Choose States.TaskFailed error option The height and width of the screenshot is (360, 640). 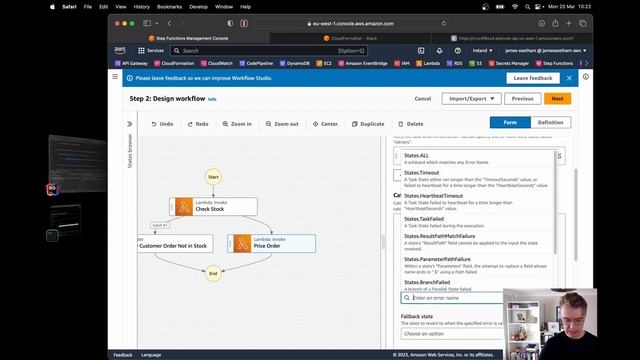478,222
